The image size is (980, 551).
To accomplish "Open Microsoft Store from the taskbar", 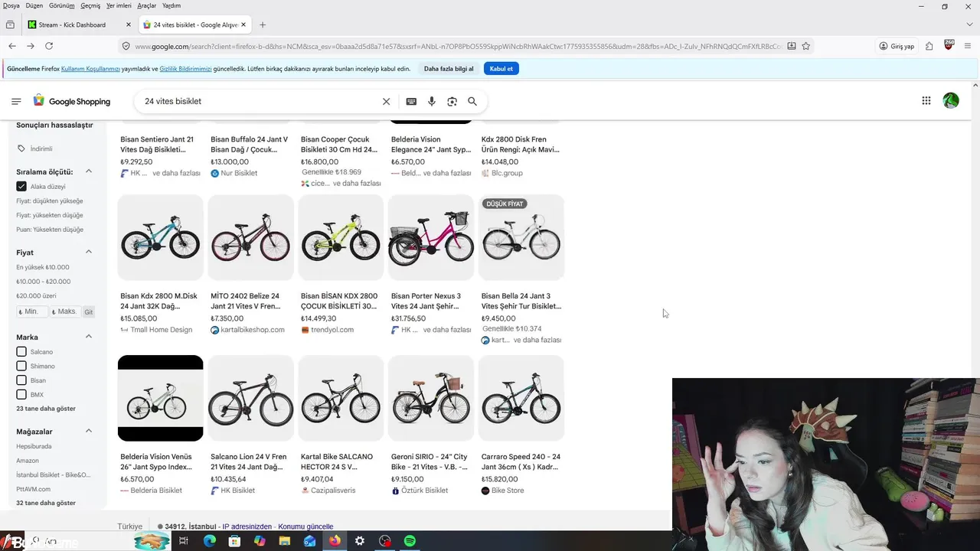I will (x=234, y=541).
